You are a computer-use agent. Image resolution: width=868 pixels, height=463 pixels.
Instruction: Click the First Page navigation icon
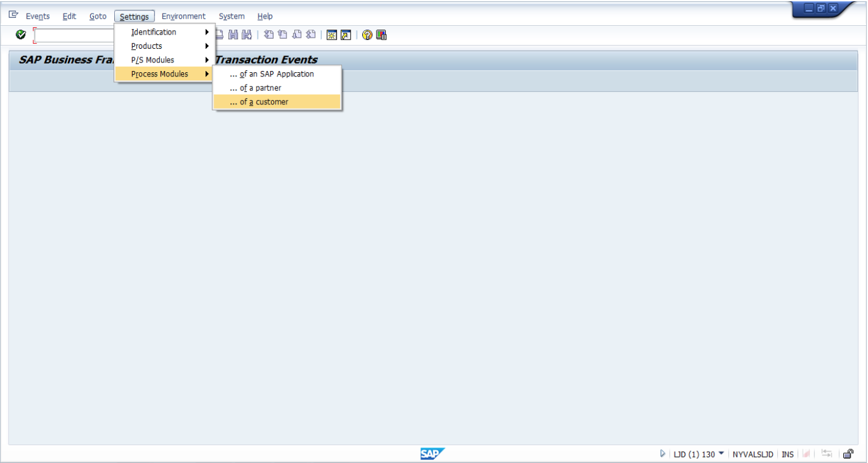coord(270,35)
